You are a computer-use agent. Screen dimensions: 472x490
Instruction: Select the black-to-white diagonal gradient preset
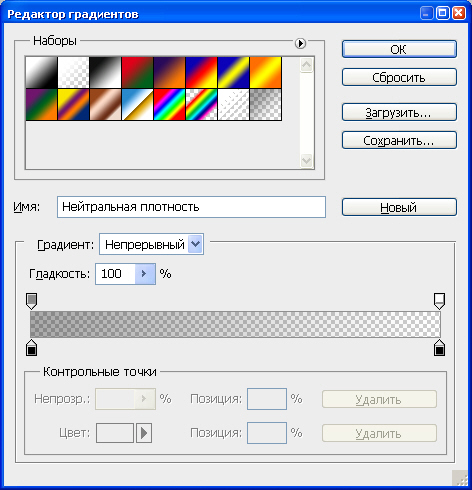point(42,72)
